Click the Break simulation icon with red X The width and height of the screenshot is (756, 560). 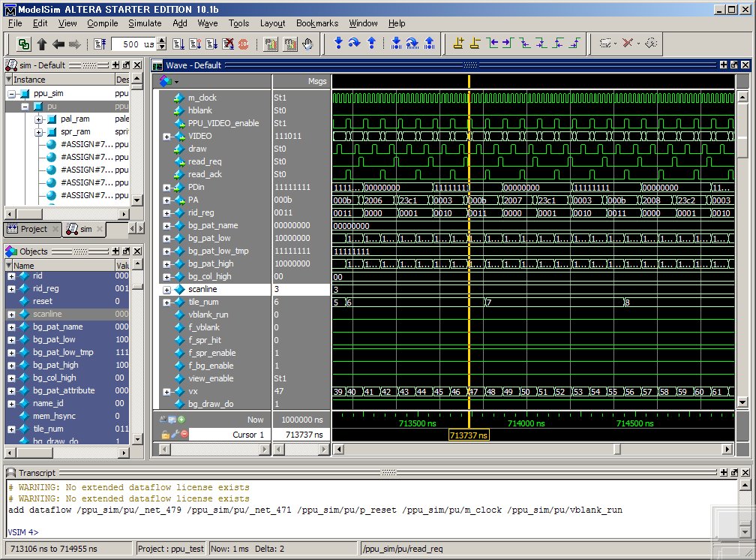[228, 44]
